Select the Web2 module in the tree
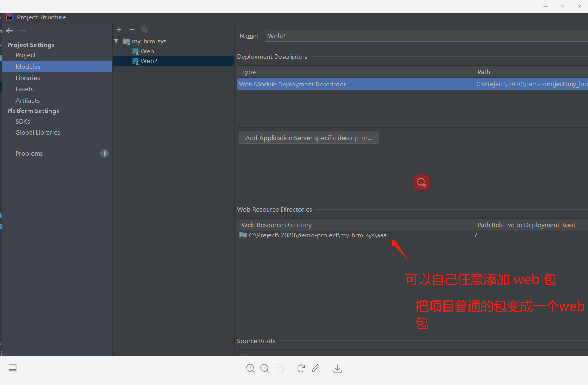 tap(149, 61)
